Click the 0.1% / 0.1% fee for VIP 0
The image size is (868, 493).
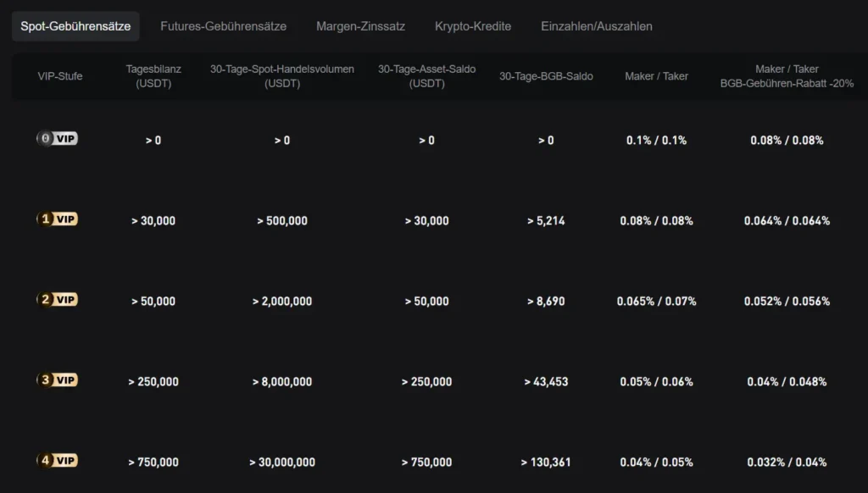pyautogui.click(x=656, y=141)
